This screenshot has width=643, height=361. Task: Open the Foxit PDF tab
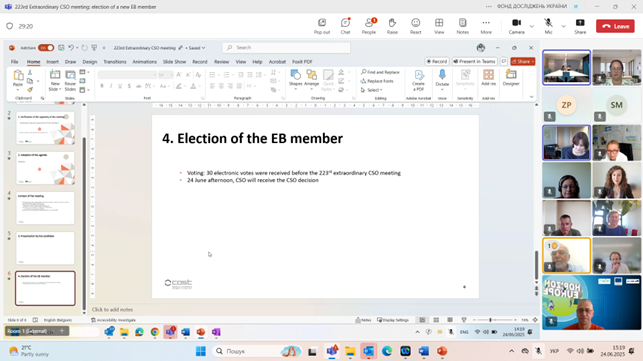point(302,62)
